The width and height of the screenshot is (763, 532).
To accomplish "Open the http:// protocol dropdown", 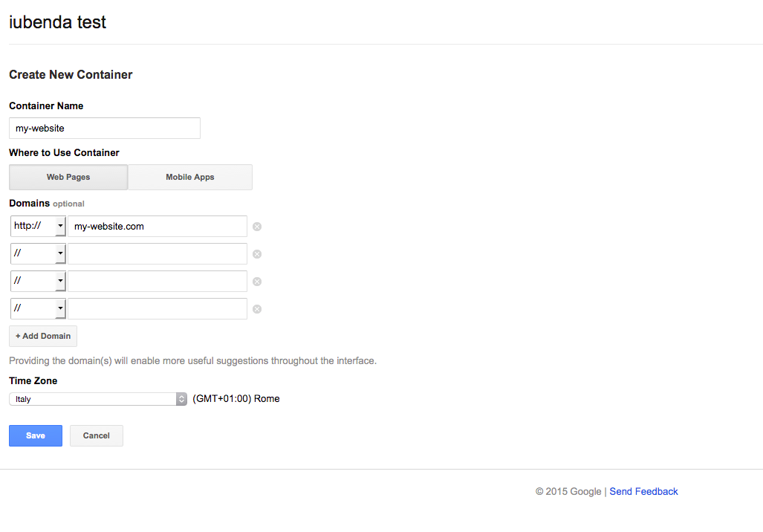I will point(38,227).
